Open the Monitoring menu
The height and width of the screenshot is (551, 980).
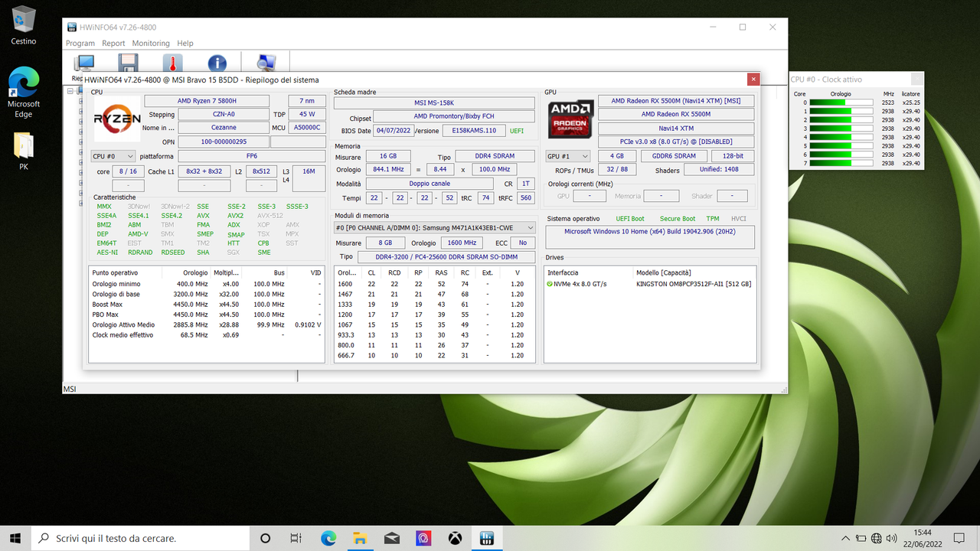(151, 43)
